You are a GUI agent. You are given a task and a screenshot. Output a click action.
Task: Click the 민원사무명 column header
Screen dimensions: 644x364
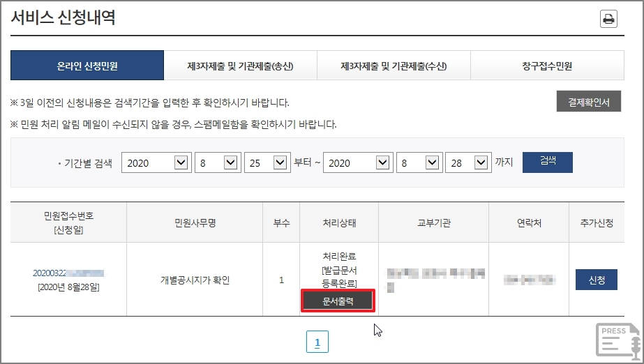click(195, 223)
